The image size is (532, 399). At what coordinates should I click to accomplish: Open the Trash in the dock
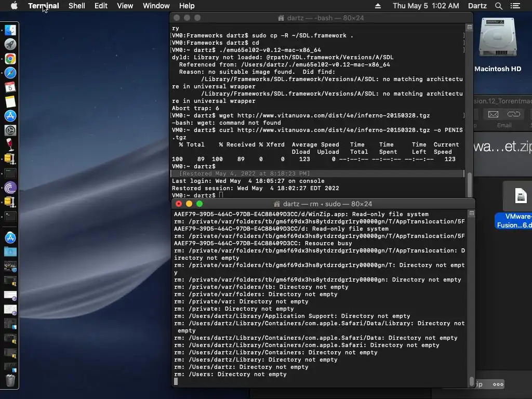[10, 380]
